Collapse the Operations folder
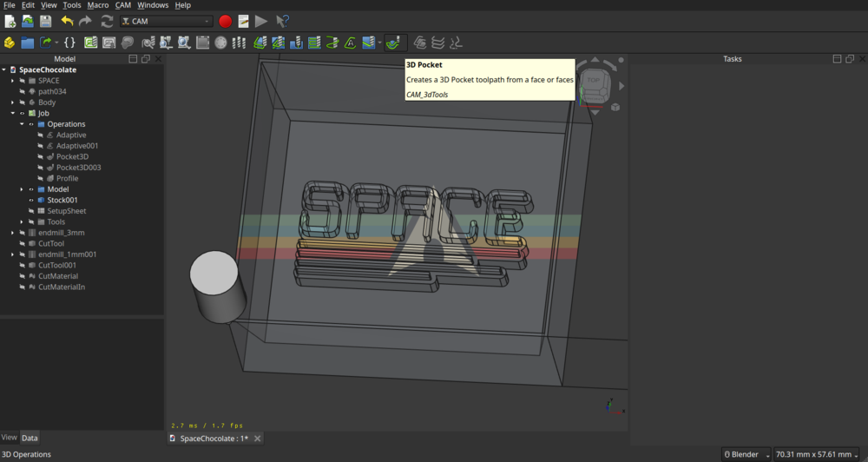Image resolution: width=868 pixels, height=462 pixels. pos(23,124)
